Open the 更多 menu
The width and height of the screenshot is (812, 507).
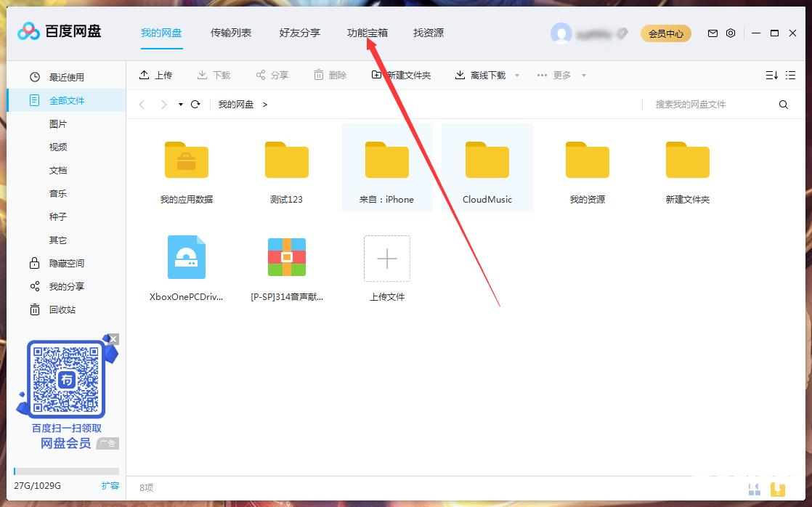[x=561, y=75]
